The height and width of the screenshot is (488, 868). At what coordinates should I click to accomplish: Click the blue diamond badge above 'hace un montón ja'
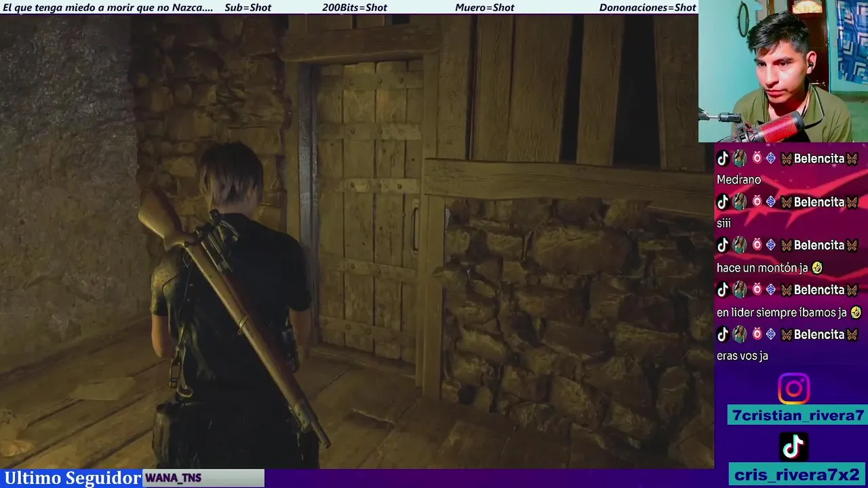(x=771, y=245)
